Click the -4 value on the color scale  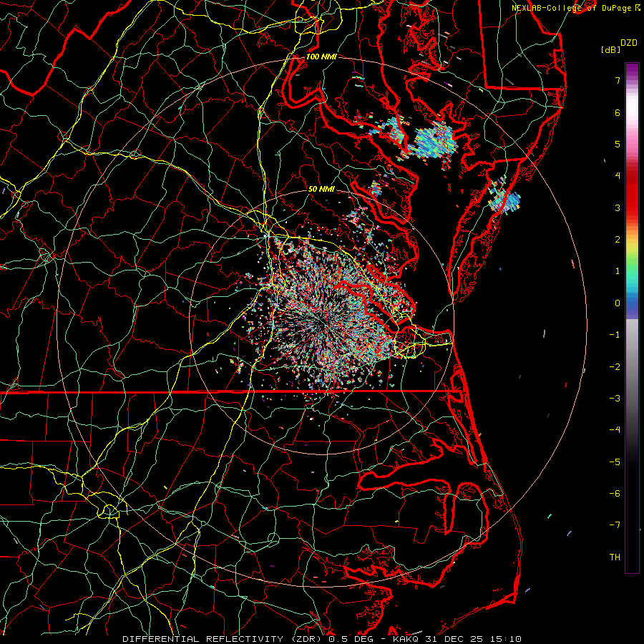coord(615,430)
